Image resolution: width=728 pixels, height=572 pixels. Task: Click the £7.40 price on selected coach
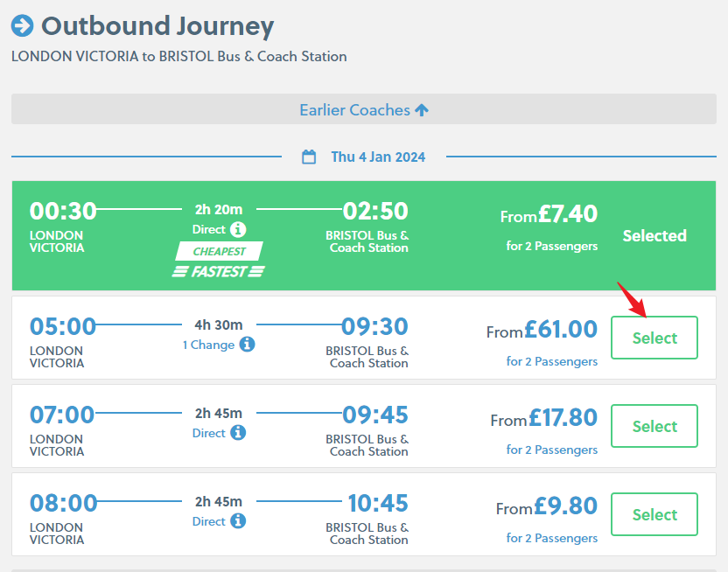(x=567, y=214)
